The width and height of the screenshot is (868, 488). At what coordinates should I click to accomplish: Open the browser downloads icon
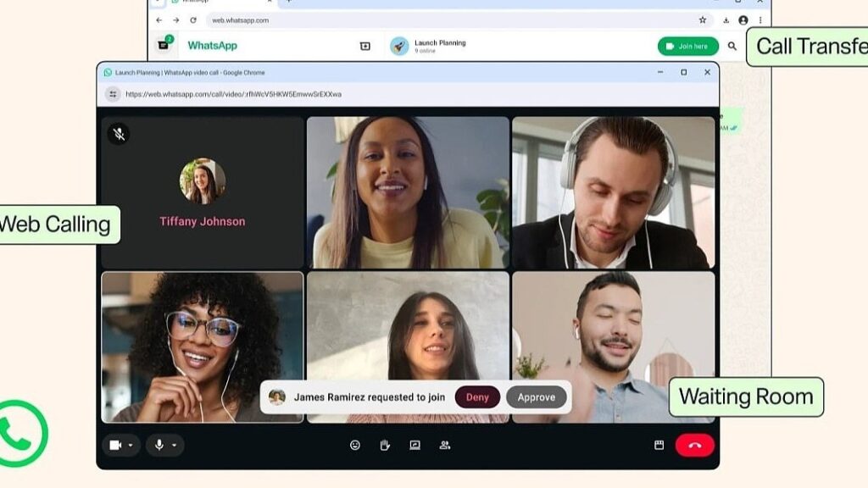pyautogui.click(x=726, y=20)
